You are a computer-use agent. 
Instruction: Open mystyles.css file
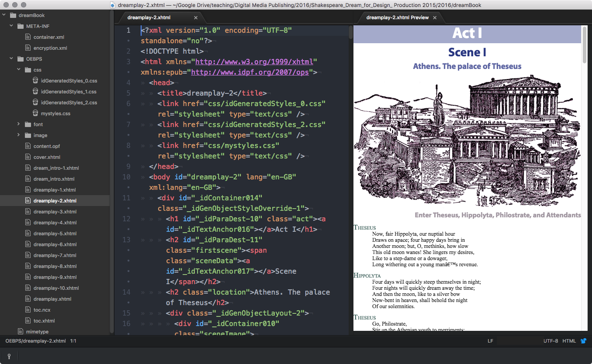click(x=55, y=113)
